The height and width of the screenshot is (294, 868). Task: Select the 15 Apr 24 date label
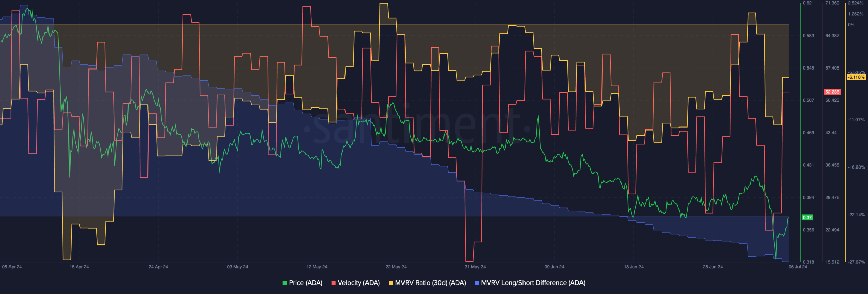click(79, 267)
